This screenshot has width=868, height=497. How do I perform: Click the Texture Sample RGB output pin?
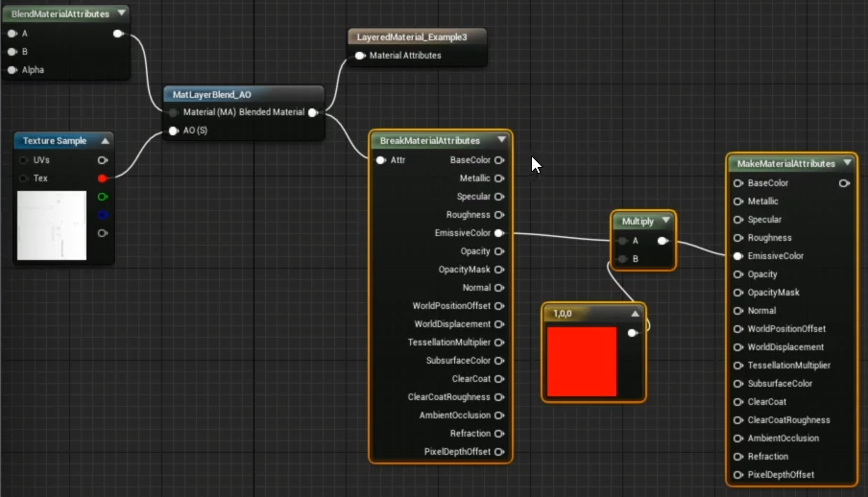coord(103,160)
